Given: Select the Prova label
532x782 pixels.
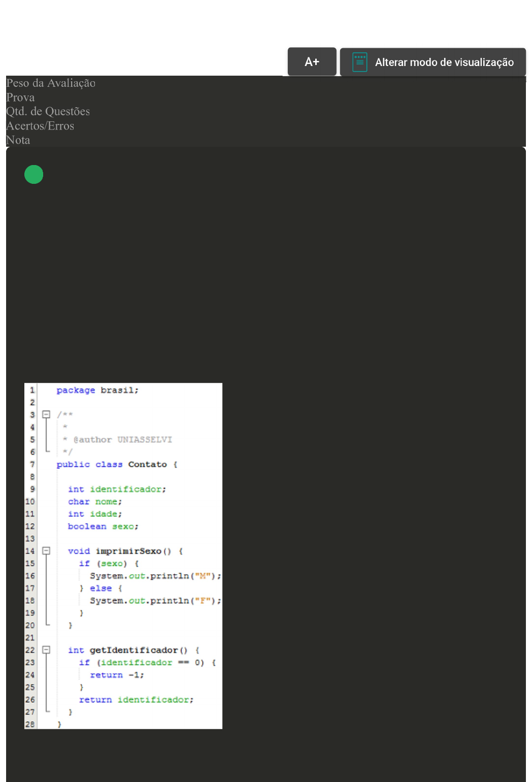Looking at the screenshot, I should click(x=20, y=97).
